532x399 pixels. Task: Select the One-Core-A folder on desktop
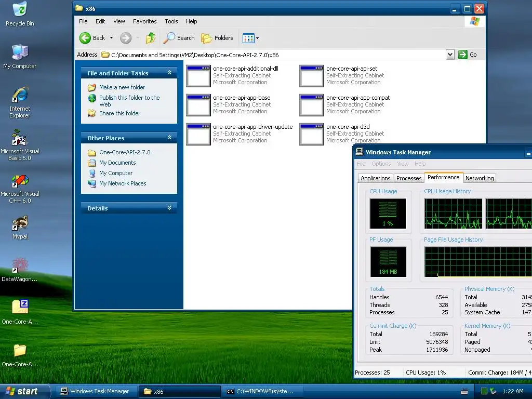point(20,354)
